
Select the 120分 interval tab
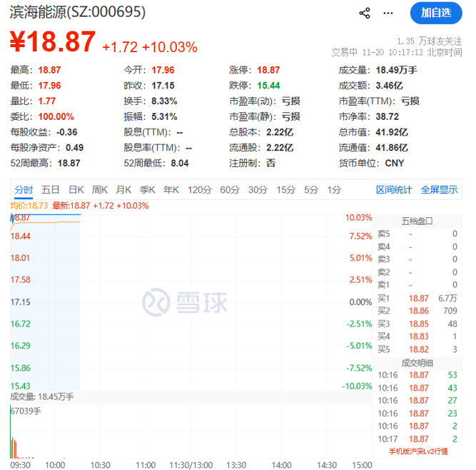tap(200, 189)
